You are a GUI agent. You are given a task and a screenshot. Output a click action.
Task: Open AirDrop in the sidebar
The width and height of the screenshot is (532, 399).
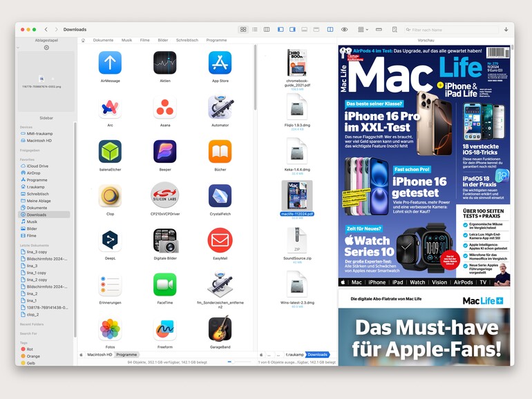pos(33,173)
